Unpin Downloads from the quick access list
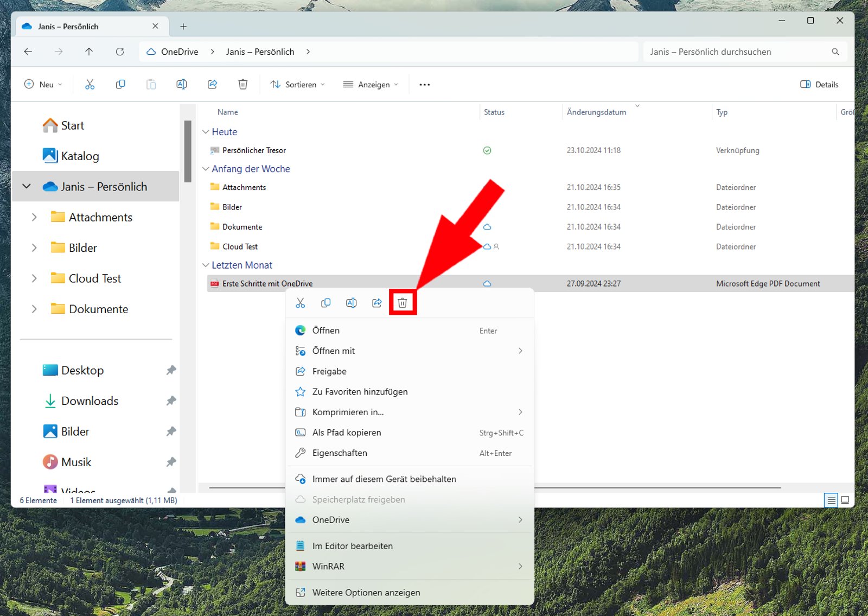Image resolution: width=868 pixels, height=616 pixels. click(171, 401)
